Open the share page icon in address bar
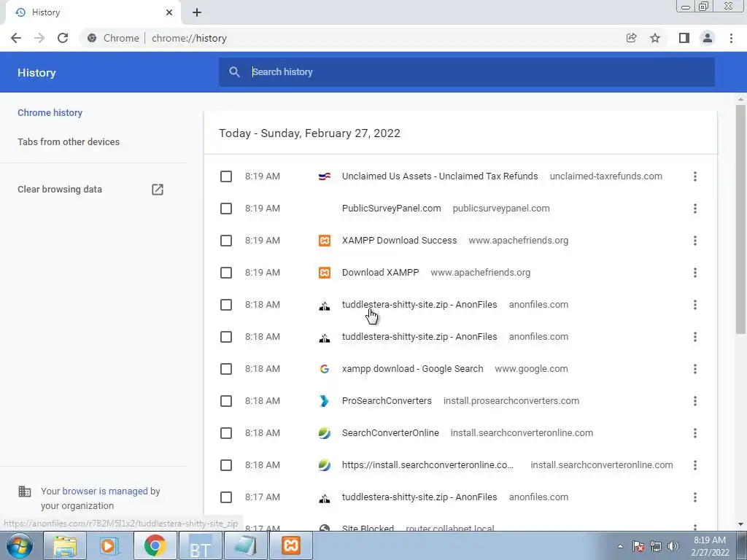 (631, 38)
